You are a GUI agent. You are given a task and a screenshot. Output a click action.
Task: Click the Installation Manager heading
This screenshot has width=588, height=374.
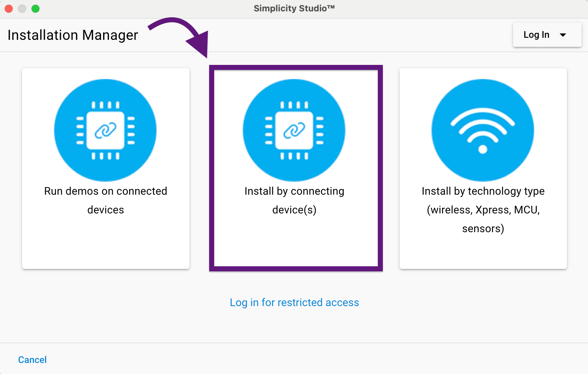[x=73, y=35]
